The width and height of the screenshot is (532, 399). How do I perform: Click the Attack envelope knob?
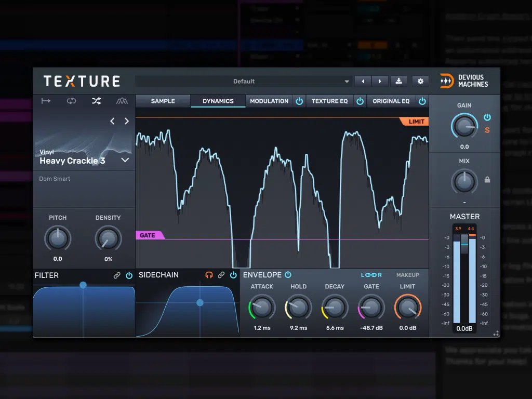[x=262, y=308]
